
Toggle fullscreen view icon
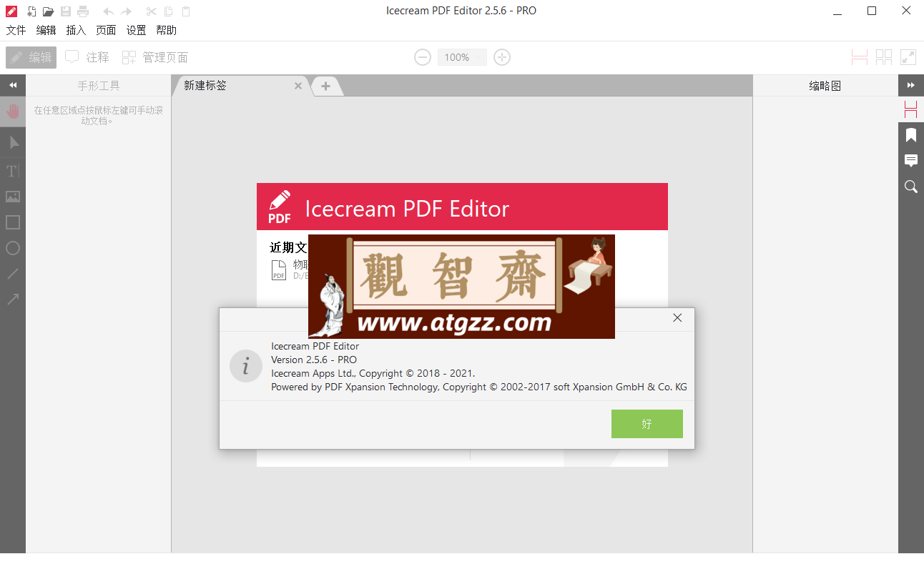(x=908, y=57)
